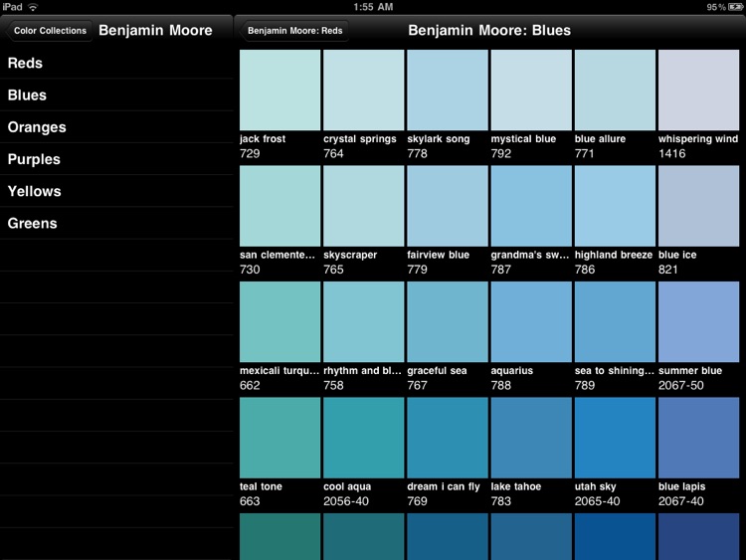Select the blue allure swatch
The height and width of the screenshot is (560, 746).
pos(615,90)
